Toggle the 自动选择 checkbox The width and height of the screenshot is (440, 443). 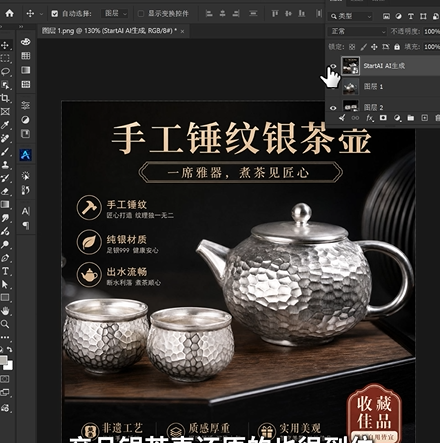click(55, 14)
